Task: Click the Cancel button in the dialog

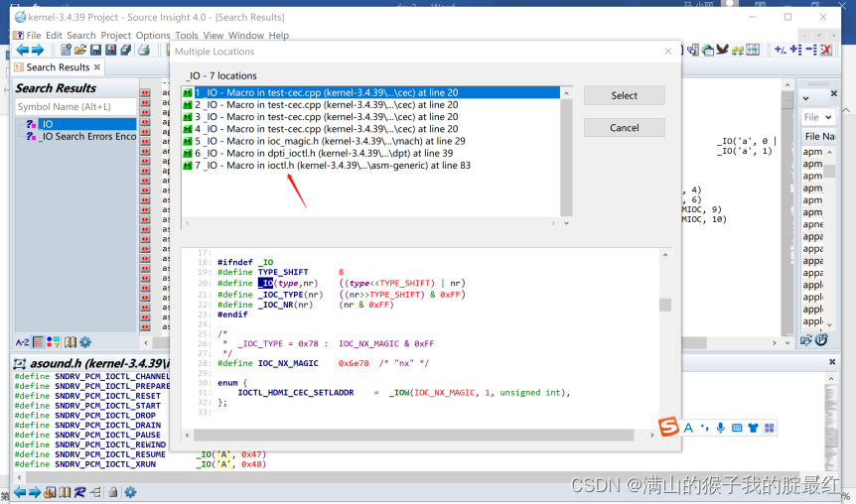Action: point(624,128)
